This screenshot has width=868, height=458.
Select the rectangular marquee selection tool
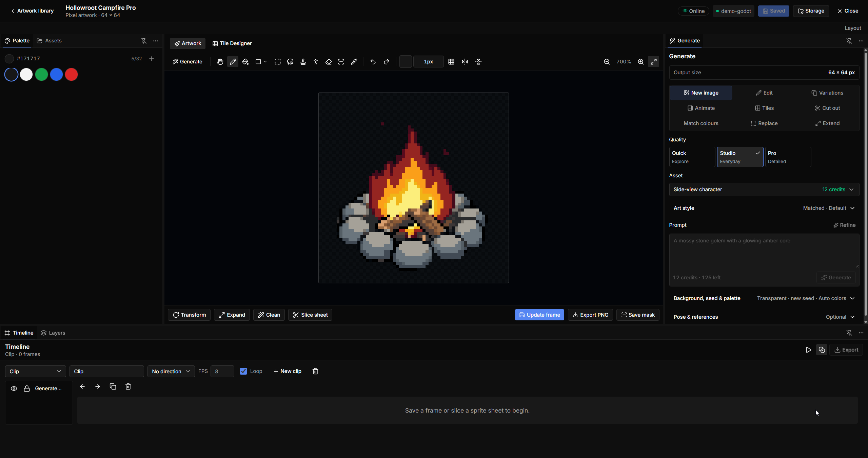(278, 62)
